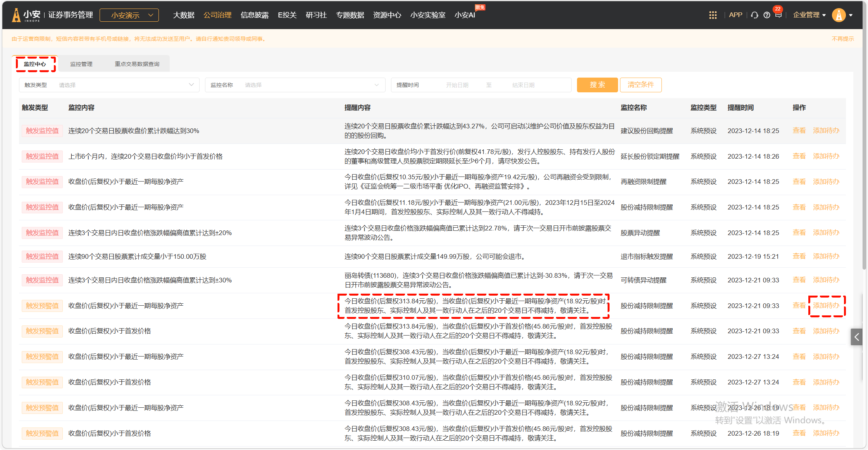This screenshot has height=450, width=868.
Task: Click 查看 for 退市指标触发提醒 row
Action: [x=799, y=256]
